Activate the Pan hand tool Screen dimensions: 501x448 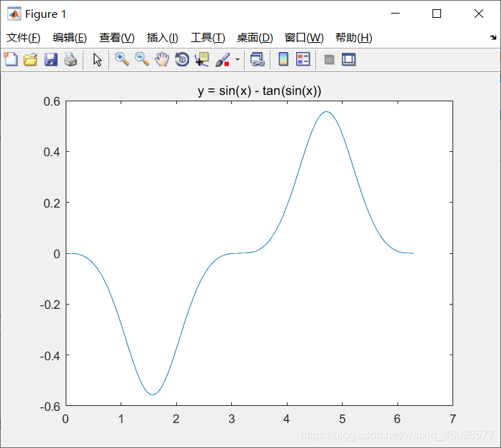tap(162, 60)
